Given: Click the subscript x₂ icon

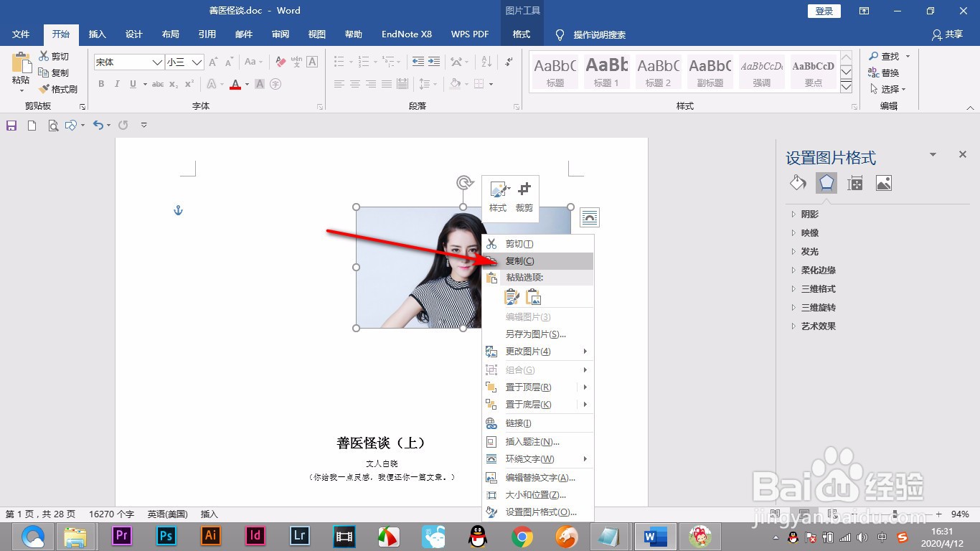Looking at the screenshot, I should tap(174, 84).
